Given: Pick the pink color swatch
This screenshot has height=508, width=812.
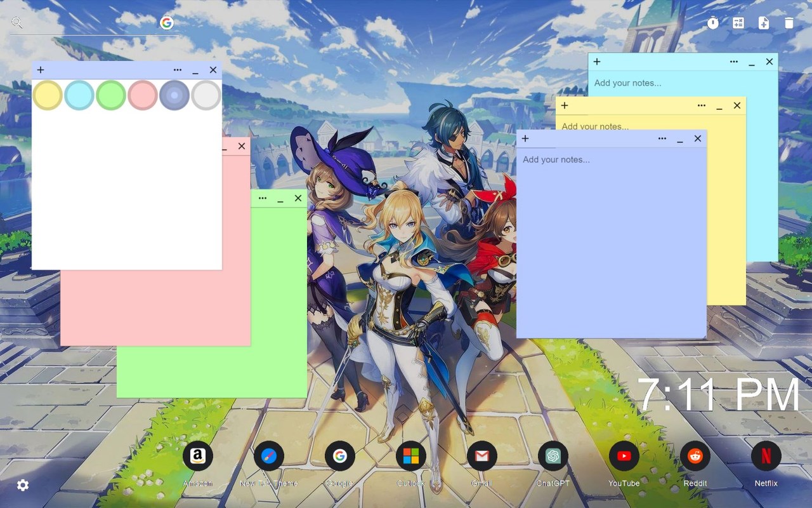Looking at the screenshot, I should (143, 95).
